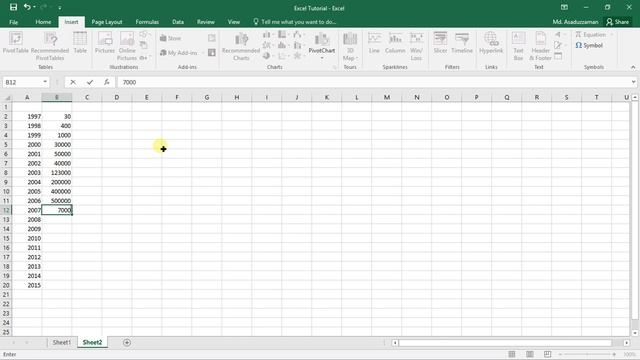Confirm the entry with the checkmark

click(x=90, y=82)
